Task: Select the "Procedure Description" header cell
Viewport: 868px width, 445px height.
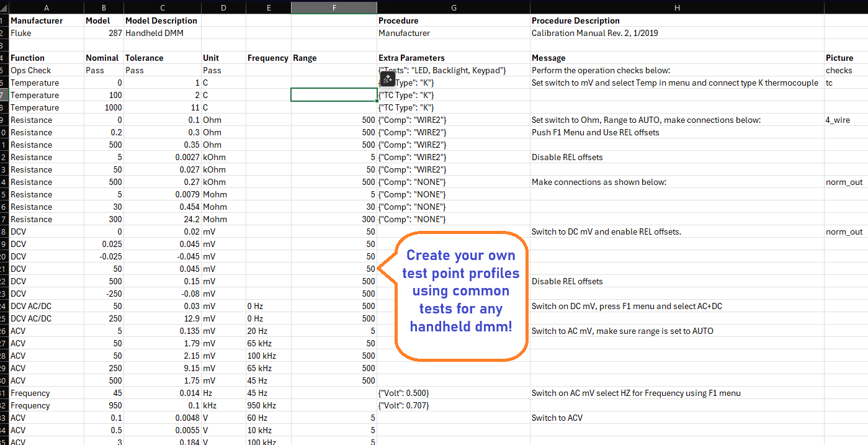Action: tap(575, 20)
